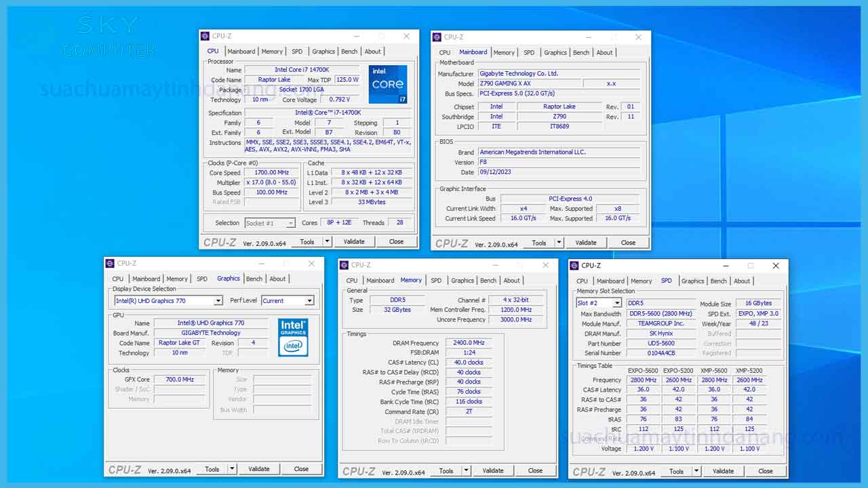Click Close button in Graphics window
Image resolution: width=868 pixels, height=488 pixels.
[302, 469]
